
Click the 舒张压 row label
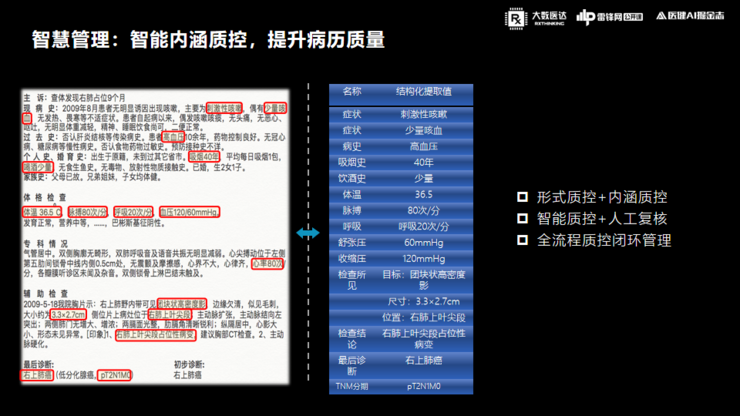[352, 243]
